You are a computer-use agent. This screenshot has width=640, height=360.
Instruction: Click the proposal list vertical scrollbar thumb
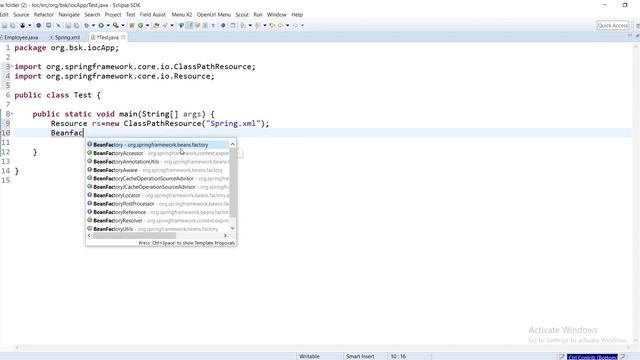click(x=233, y=182)
